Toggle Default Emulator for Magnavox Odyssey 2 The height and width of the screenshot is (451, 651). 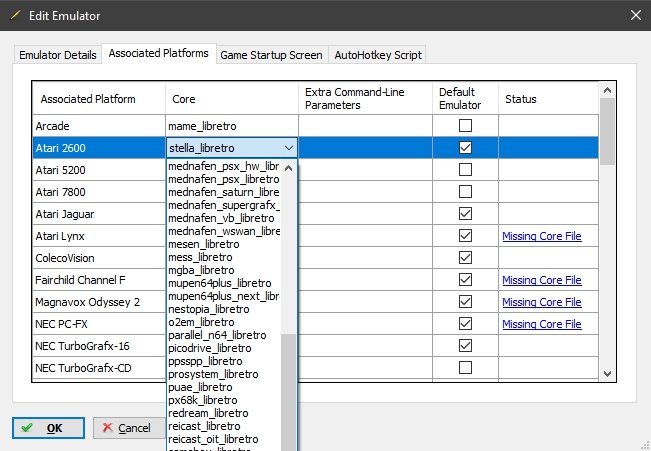(465, 301)
